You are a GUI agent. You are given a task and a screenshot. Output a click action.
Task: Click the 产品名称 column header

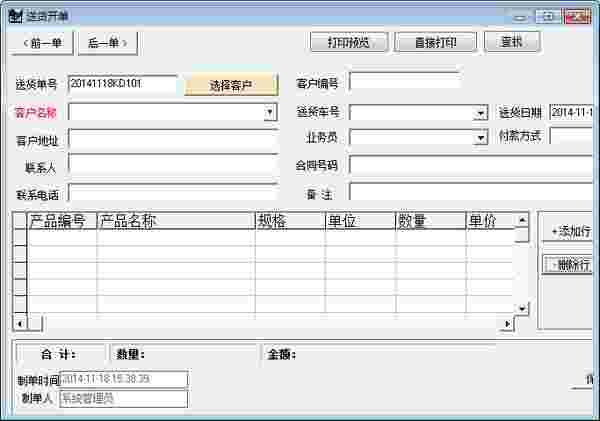pyautogui.click(x=176, y=221)
